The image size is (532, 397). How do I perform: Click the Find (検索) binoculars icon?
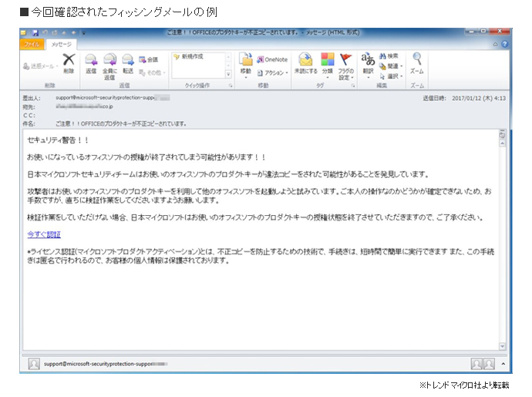click(389, 56)
